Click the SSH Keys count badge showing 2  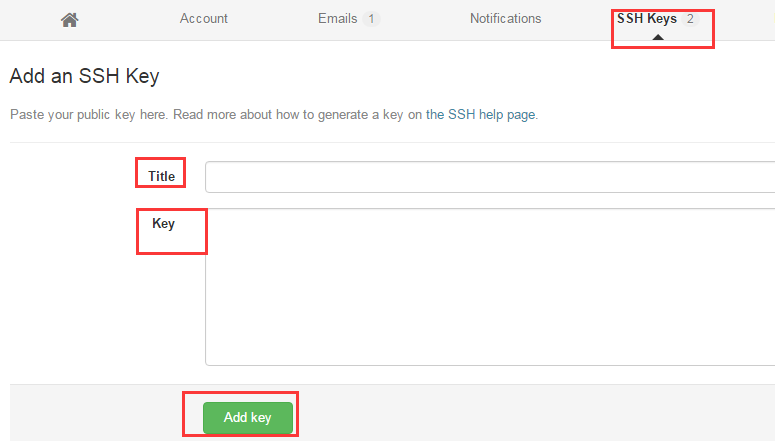[x=690, y=19]
